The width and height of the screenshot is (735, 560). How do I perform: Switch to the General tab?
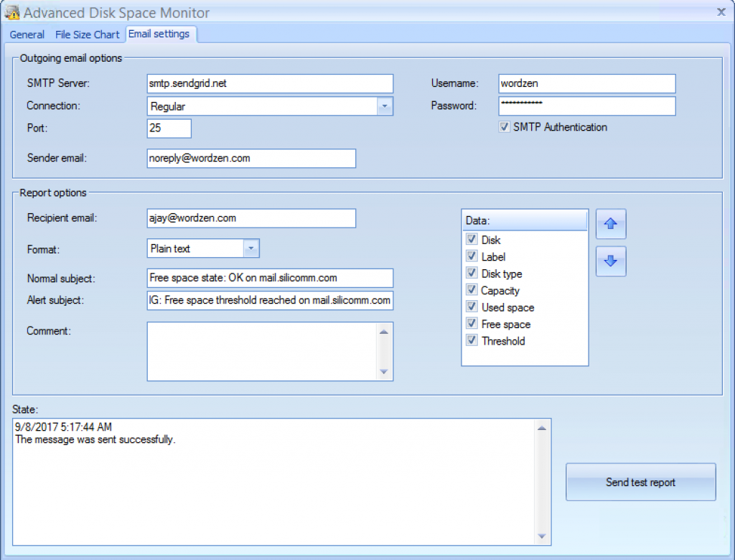27,34
